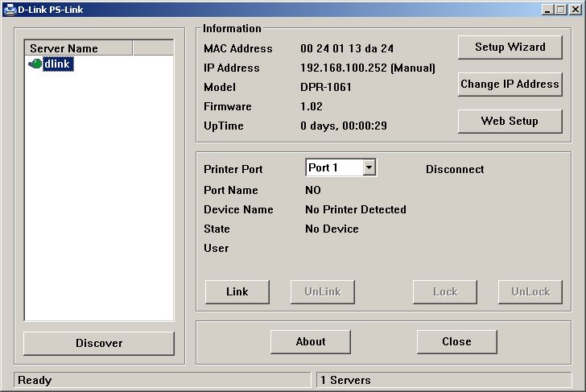This screenshot has width=586, height=392.
Task: Click the green server icon beside dlink
Action: [x=35, y=64]
